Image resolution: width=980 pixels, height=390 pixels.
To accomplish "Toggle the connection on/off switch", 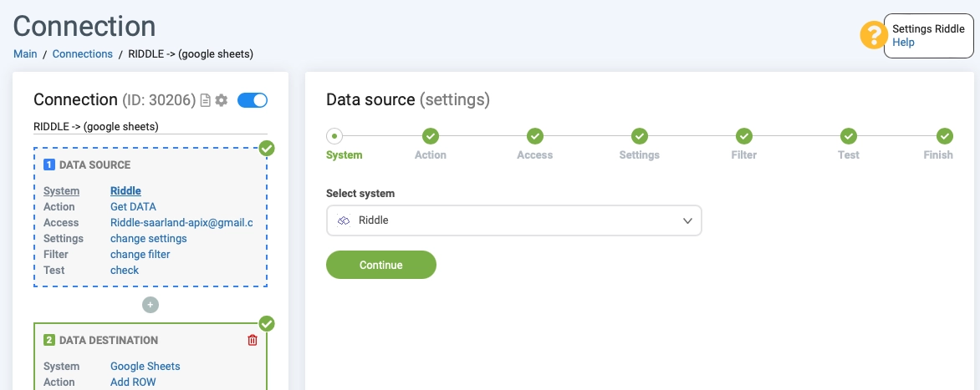I will click(x=253, y=100).
